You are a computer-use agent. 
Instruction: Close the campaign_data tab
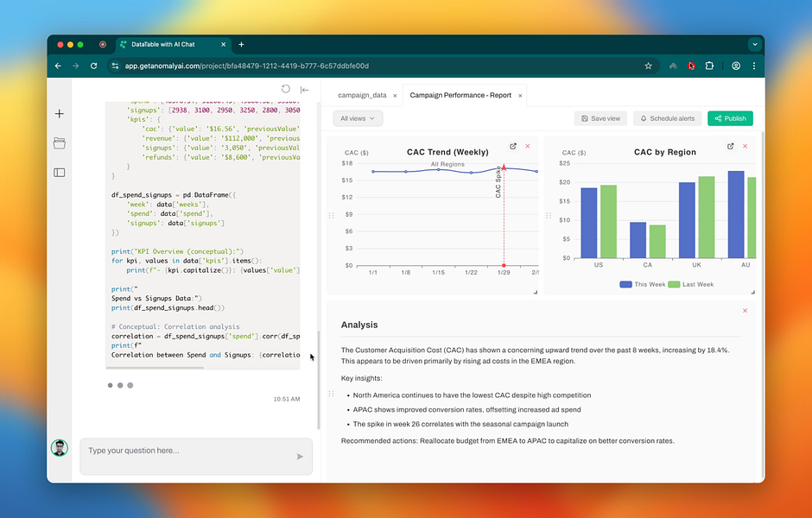click(x=395, y=96)
